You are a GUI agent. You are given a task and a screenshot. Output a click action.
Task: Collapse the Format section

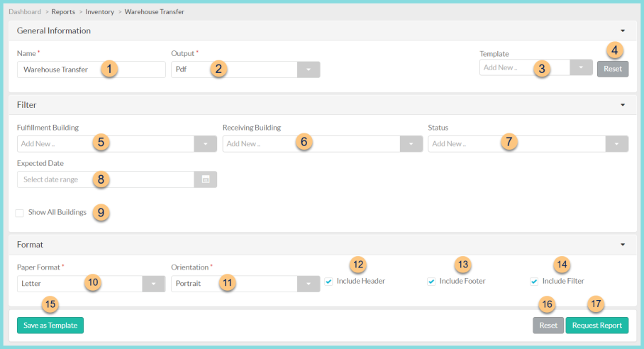tap(623, 245)
